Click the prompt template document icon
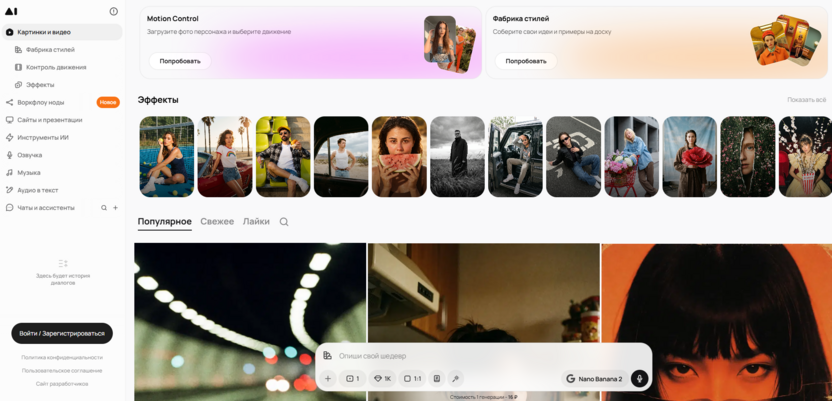The height and width of the screenshot is (401, 832). pos(437,379)
